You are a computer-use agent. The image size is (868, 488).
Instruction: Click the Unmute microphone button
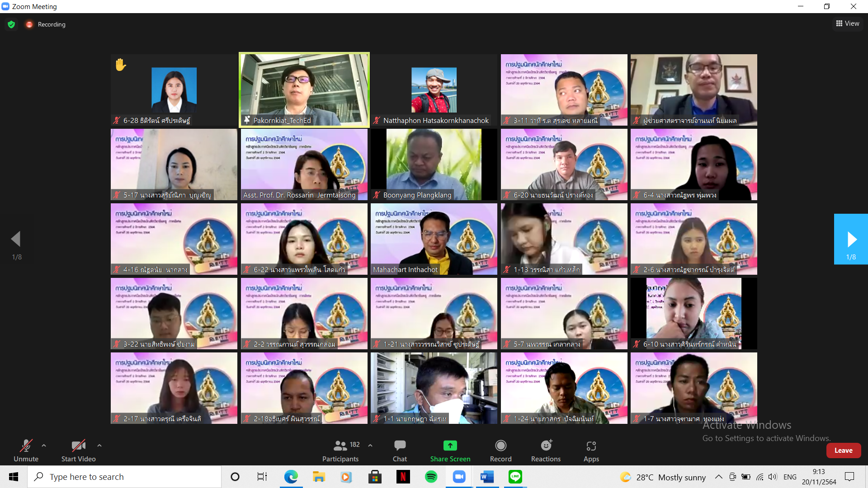[x=26, y=450]
